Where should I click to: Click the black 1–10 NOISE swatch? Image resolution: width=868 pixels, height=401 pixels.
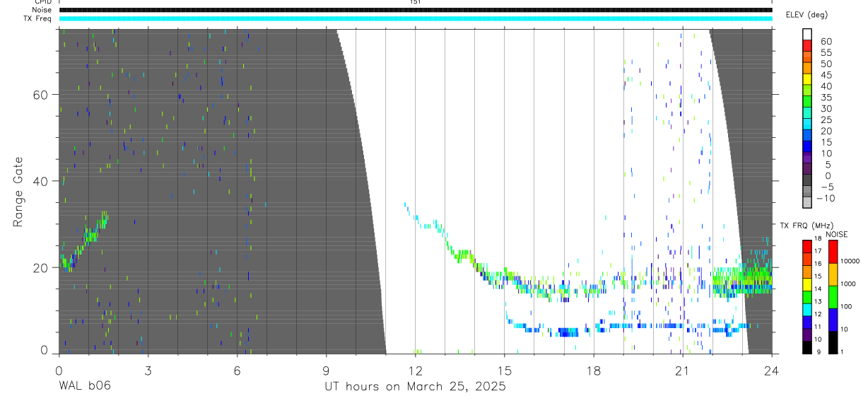coord(833,342)
